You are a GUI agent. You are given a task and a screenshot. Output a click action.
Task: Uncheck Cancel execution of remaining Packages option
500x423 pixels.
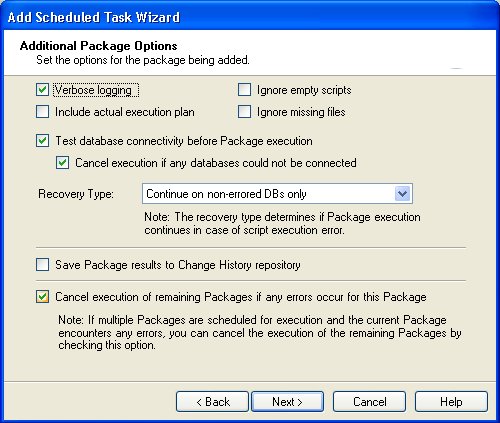(42, 297)
